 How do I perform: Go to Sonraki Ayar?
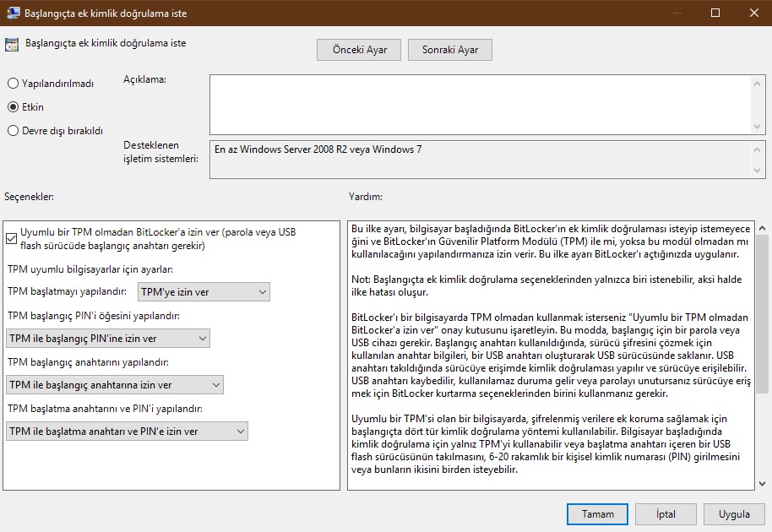pos(449,50)
